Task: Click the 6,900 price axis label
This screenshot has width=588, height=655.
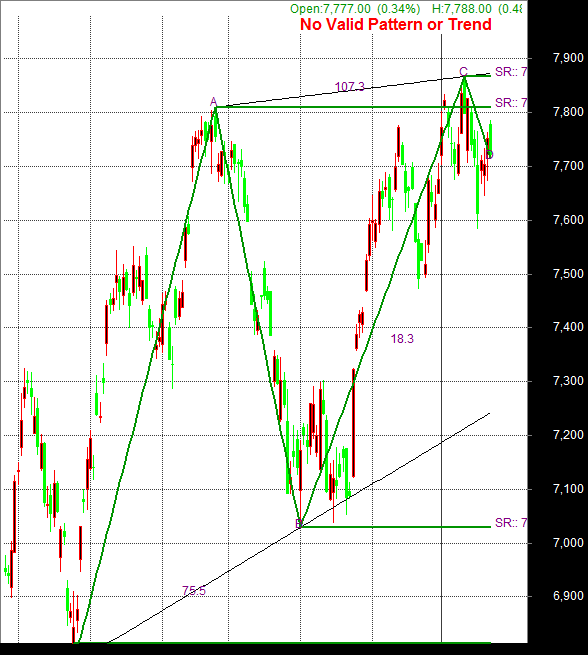Action: (568, 596)
